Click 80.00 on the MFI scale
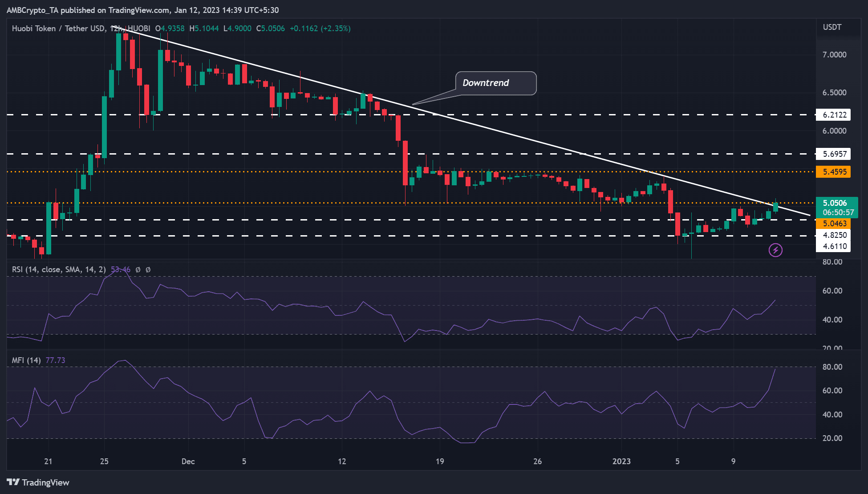The image size is (868, 494). [x=832, y=367]
